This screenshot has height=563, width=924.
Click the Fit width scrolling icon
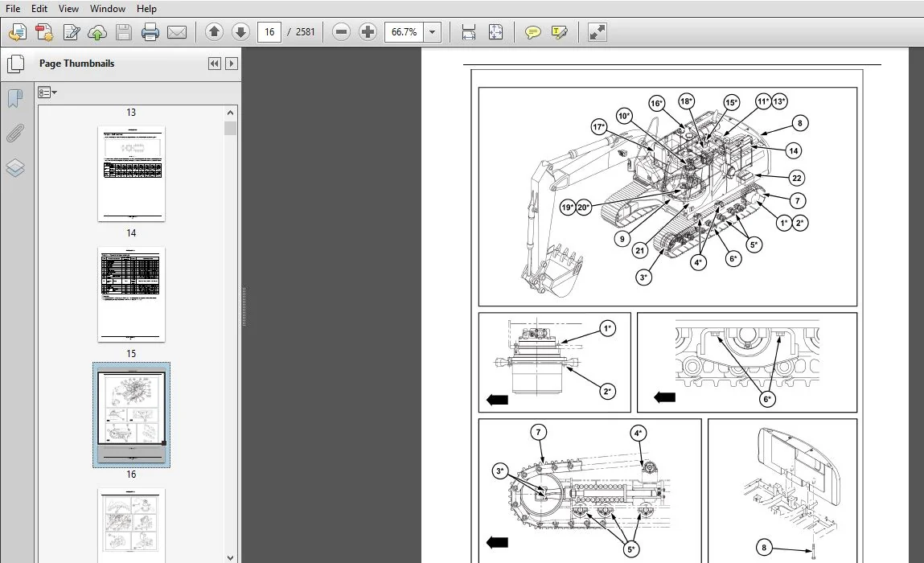pyautogui.click(x=469, y=32)
